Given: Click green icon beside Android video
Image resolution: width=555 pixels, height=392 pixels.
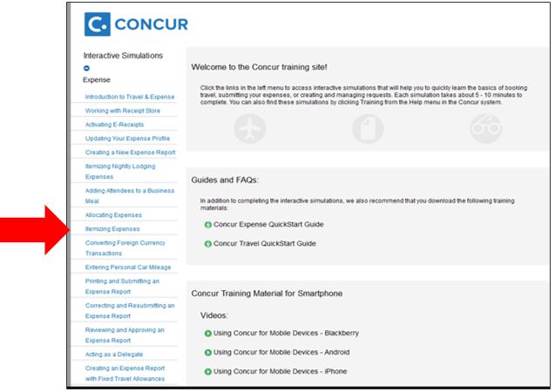Looking at the screenshot, I should (208, 353).
